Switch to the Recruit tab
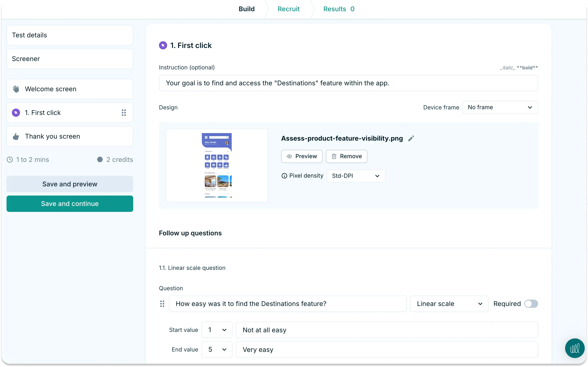Screen dimensions: 588x367 [x=288, y=9]
